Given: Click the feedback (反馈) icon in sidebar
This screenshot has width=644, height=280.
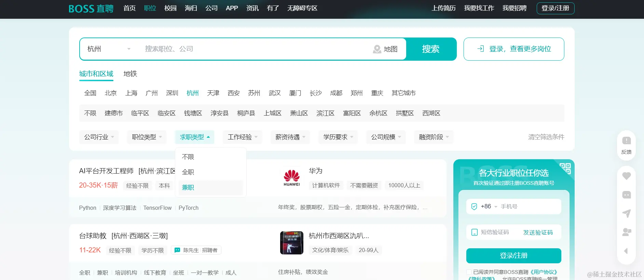Looking at the screenshot, I should click(626, 141).
